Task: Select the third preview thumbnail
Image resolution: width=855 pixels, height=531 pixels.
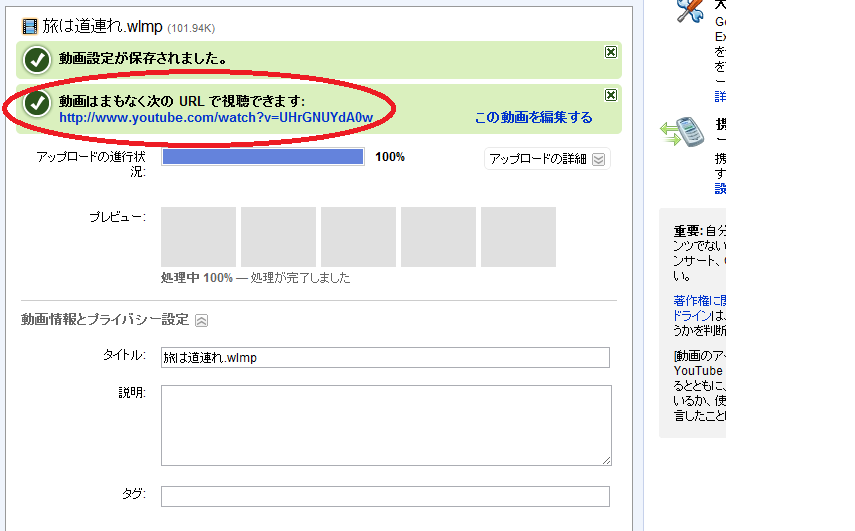Action: coord(358,237)
